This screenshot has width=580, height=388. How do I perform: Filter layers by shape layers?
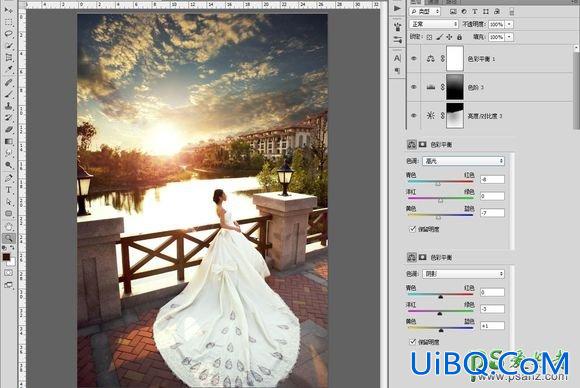pyautogui.click(x=486, y=12)
